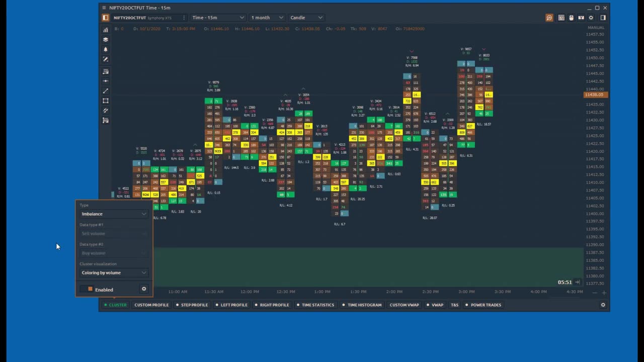Toggle the Enabled switch in cluster popup
The image size is (644, 362).
(87, 289)
